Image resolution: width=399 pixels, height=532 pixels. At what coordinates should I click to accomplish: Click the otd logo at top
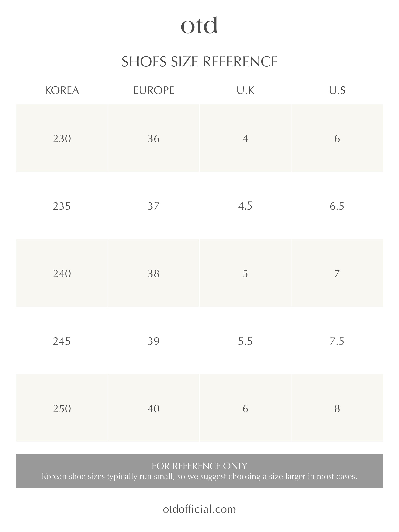[x=199, y=26]
